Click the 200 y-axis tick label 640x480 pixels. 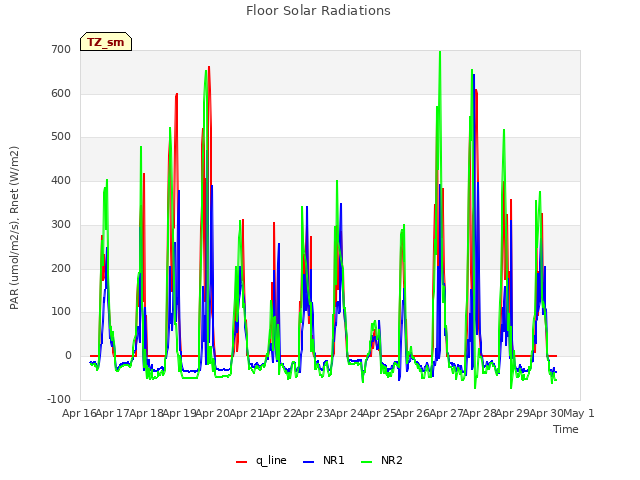[61, 268]
